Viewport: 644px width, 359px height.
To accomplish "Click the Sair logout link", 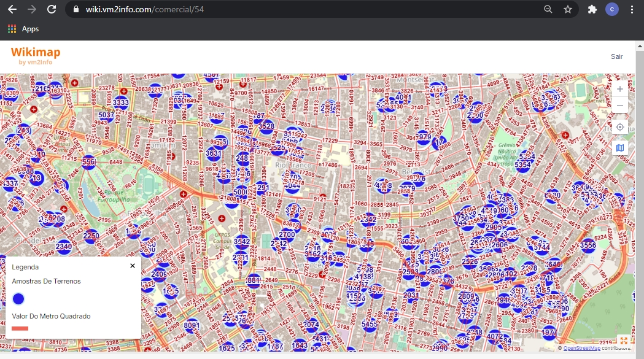I will pos(616,56).
